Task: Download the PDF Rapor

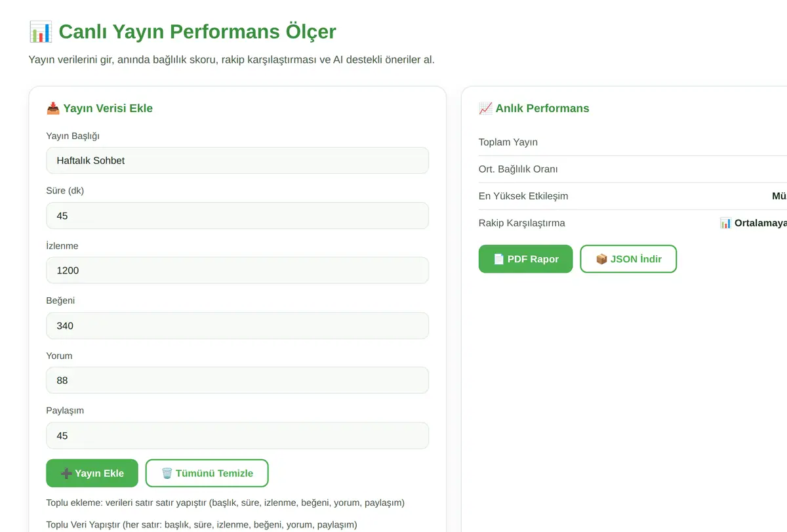Action: click(525, 259)
